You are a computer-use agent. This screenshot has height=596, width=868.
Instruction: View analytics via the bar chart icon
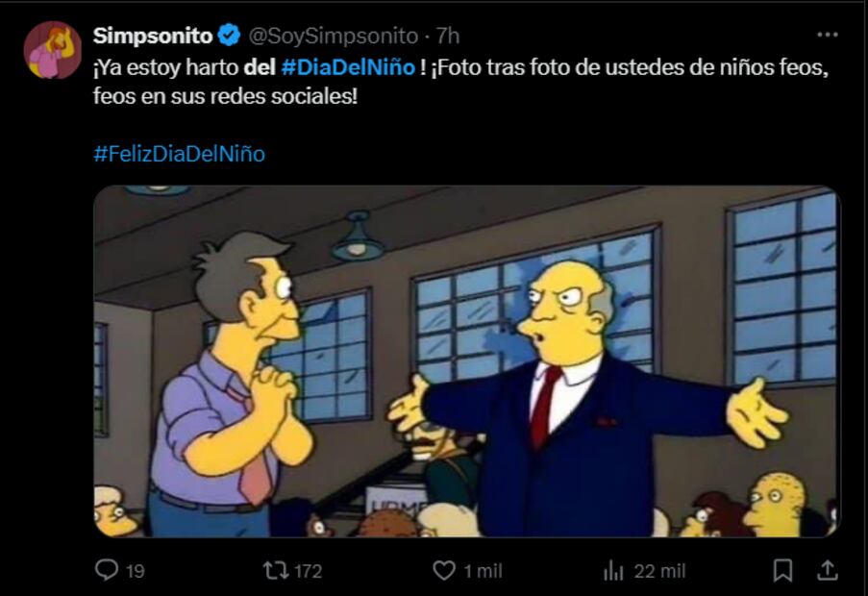(613, 571)
